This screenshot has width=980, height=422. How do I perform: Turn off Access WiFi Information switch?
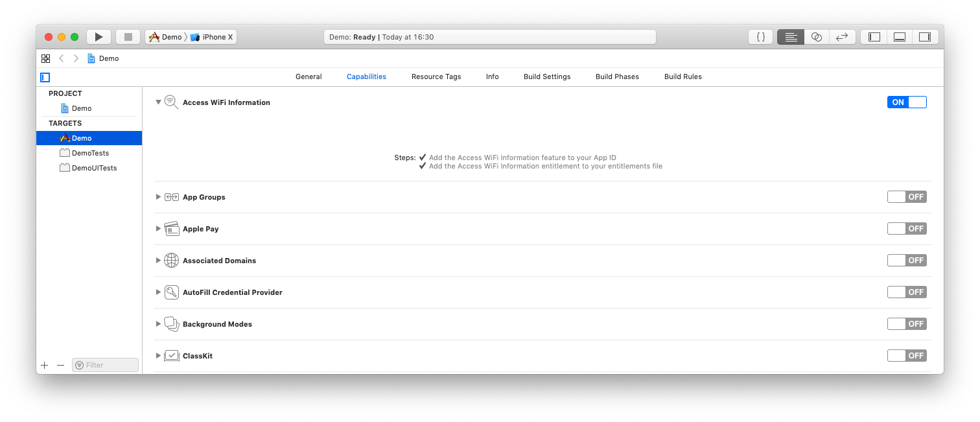pos(907,102)
